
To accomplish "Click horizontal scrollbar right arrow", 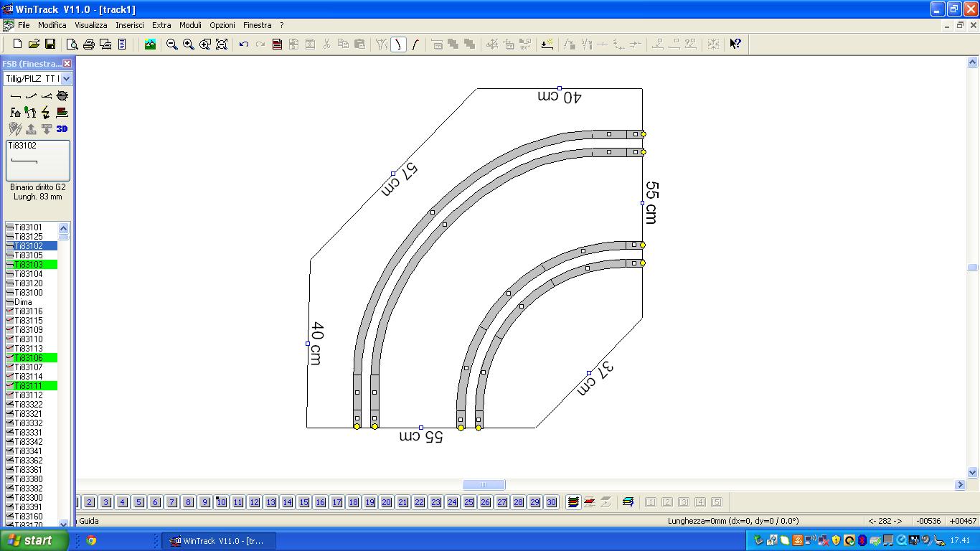I will tap(961, 485).
